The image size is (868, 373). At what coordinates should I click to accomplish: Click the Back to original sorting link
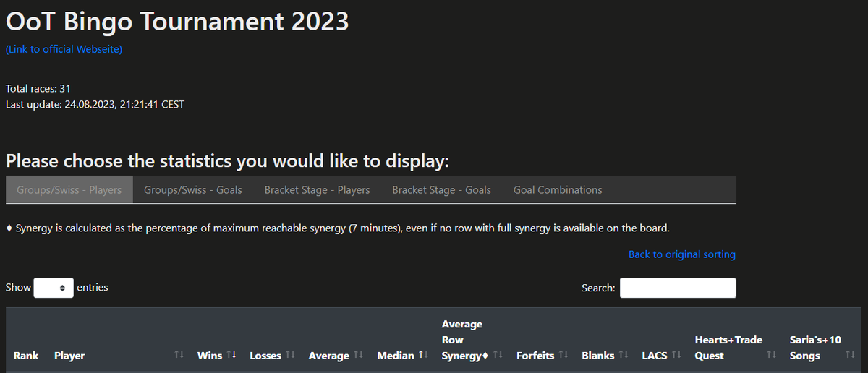[x=682, y=254]
